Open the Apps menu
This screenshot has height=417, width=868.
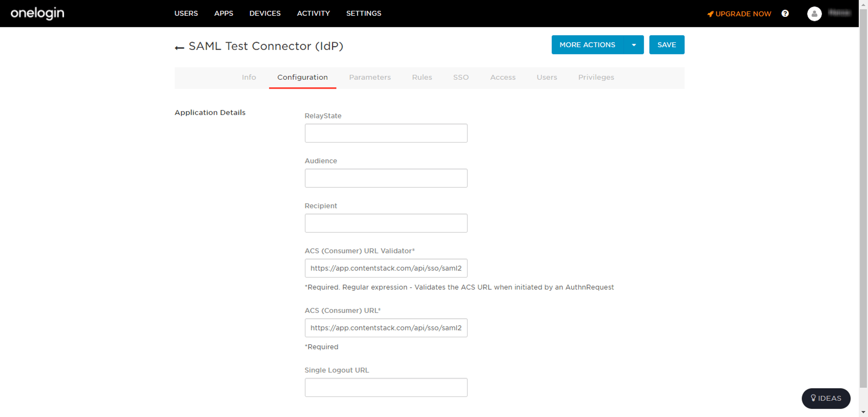pyautogui.click(x=223, y=14)
